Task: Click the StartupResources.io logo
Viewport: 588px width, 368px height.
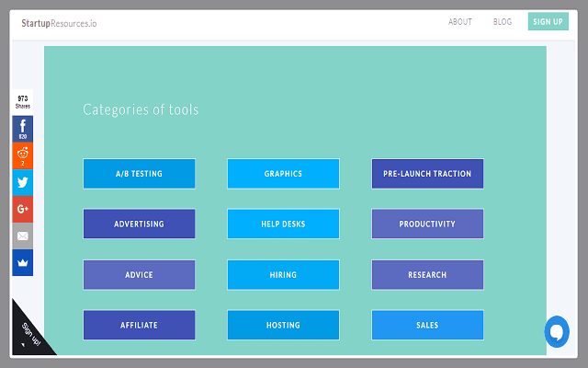Action: tap(59, 22)
